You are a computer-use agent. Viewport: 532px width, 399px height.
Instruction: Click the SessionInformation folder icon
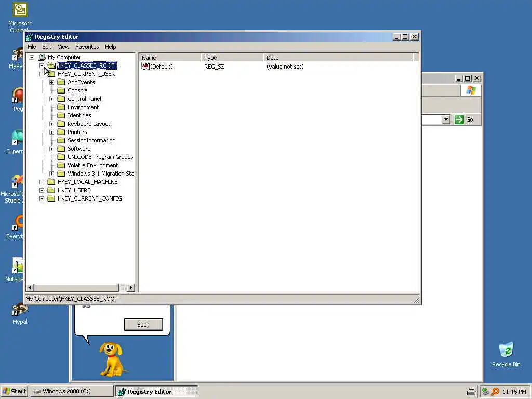point(61,140)
